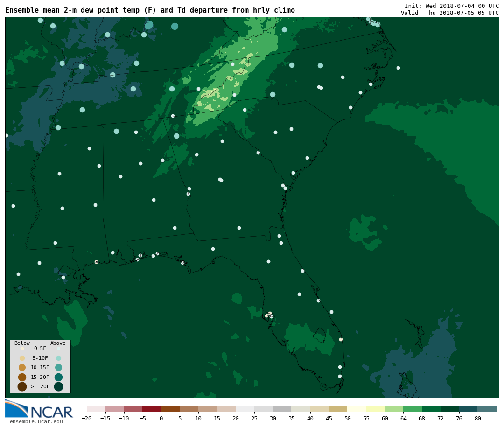Image resolution: width=504 pixels, height=427 pixels.
Task: Click the colorbar tick label '0'
Action: [x=161, y=418]
